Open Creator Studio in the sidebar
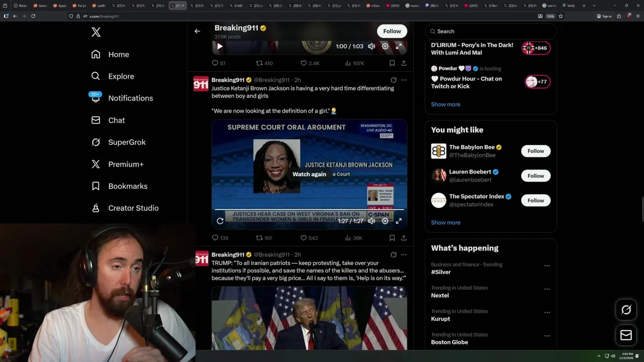The width and height of the screenshot is (644, 362). 125,208
